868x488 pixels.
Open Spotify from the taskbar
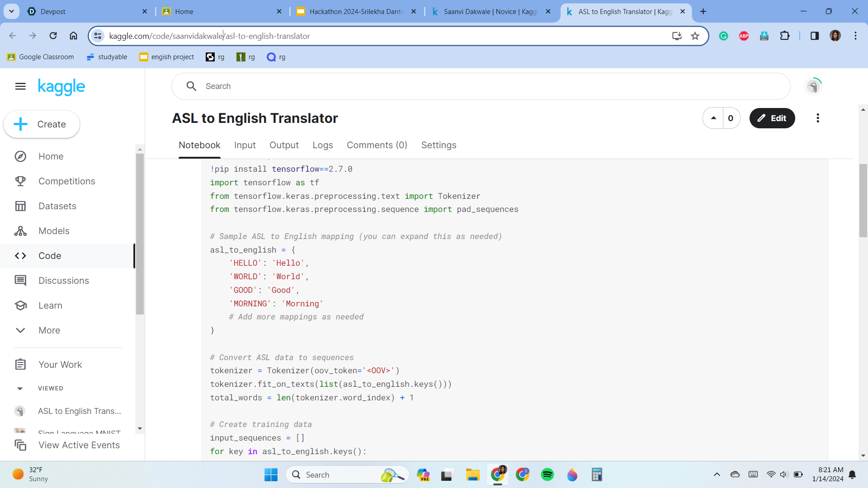click(x=547, y=474)
